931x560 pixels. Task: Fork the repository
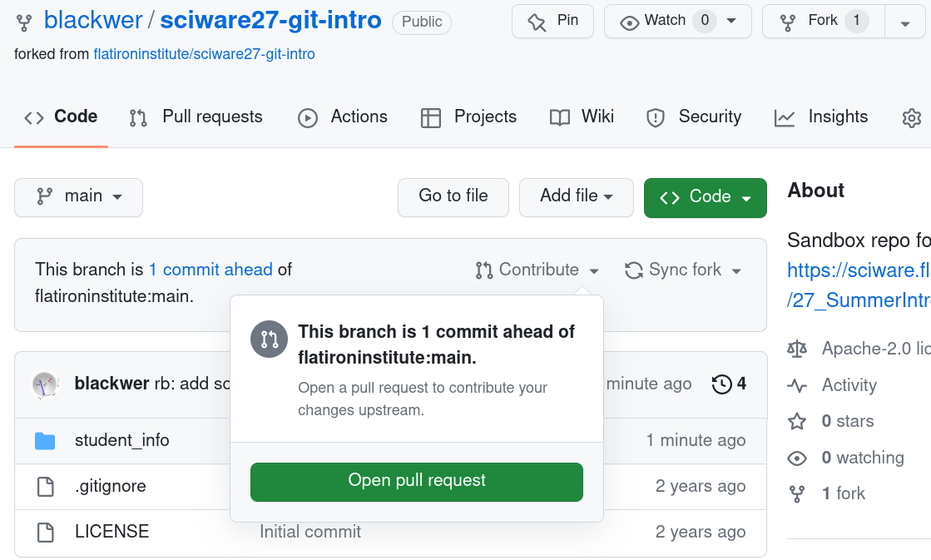[824, 22]
